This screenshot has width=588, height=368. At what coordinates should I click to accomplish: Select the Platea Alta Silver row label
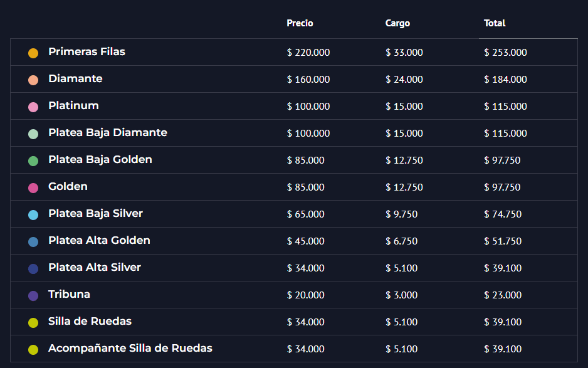coord(95,268)
